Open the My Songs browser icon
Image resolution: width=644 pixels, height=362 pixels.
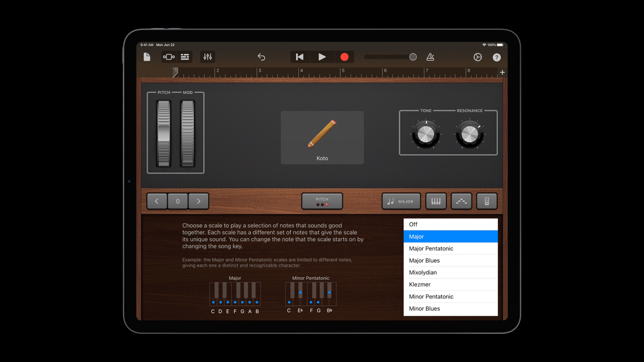point(147,57)
